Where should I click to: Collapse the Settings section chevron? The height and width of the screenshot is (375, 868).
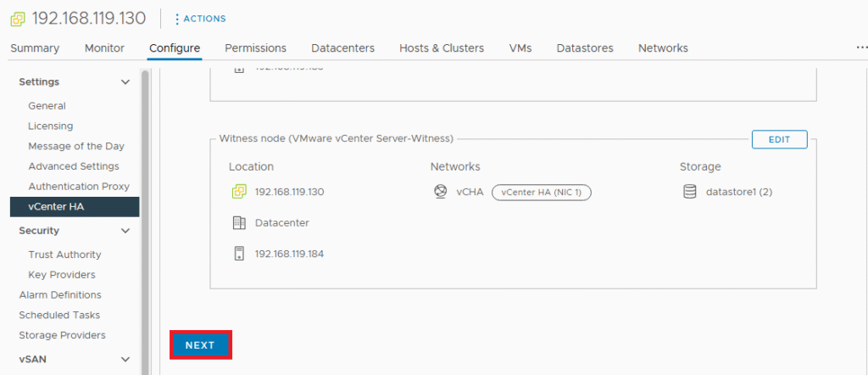125,82
